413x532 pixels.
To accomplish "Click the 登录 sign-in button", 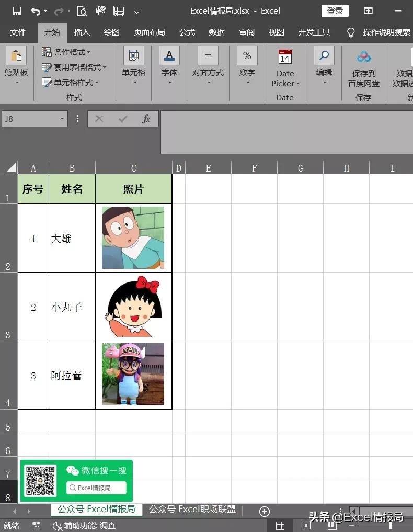I will click(335, 11).
